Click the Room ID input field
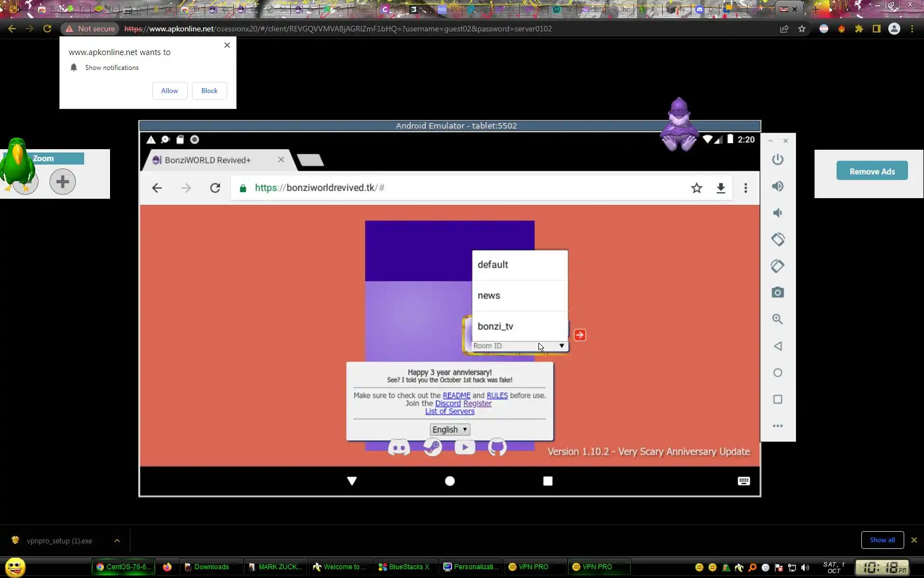Viewport: 924px width, 578px height. tap(514, 346)
